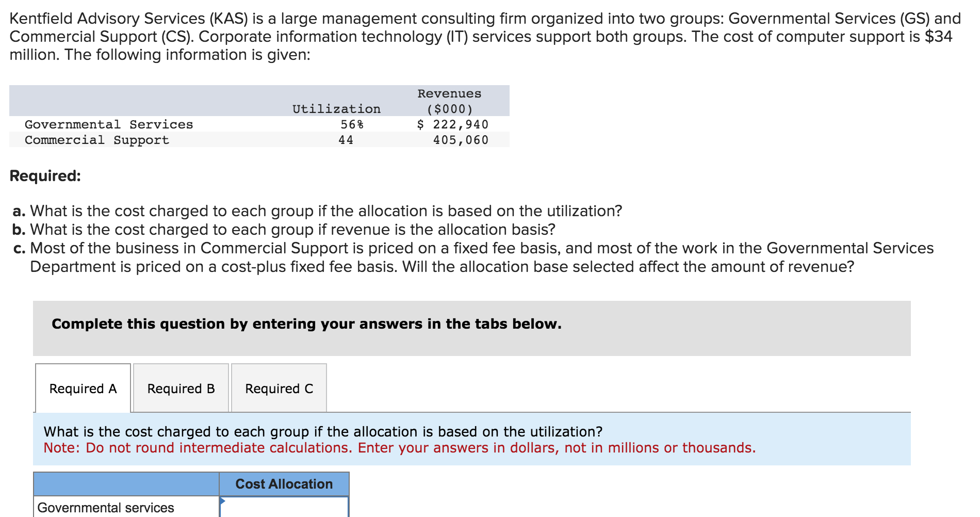This screenshot has width=980, height=517.
Task: Click the Utilization column heading
Action: [336, 108]
